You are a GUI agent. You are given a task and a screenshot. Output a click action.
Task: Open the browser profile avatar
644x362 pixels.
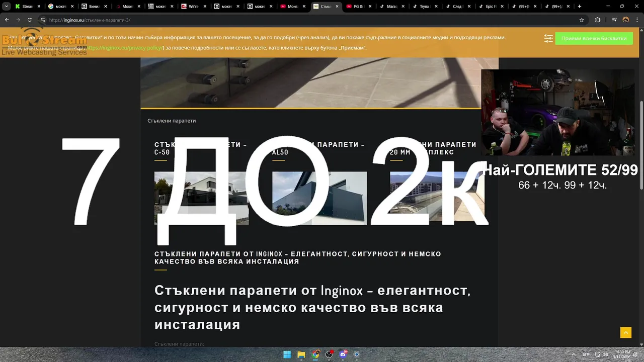[x=626, y=20]
